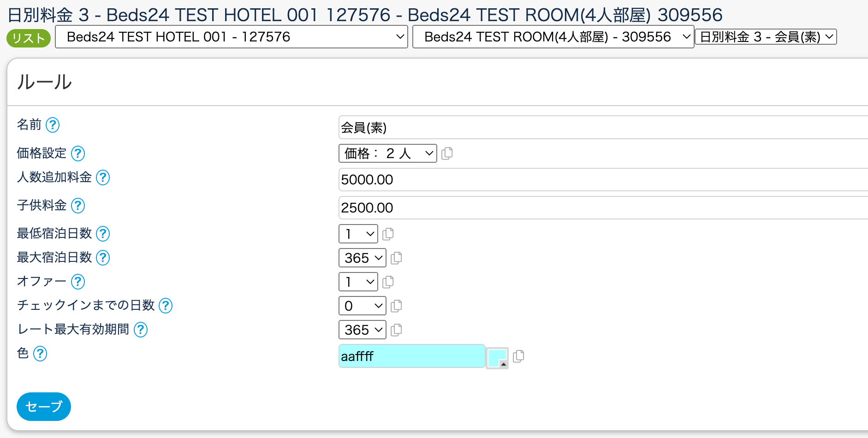The height and width of the screenshot is (438, 868).
Task: Click the 名前 text input field
Action: (600, 128)
